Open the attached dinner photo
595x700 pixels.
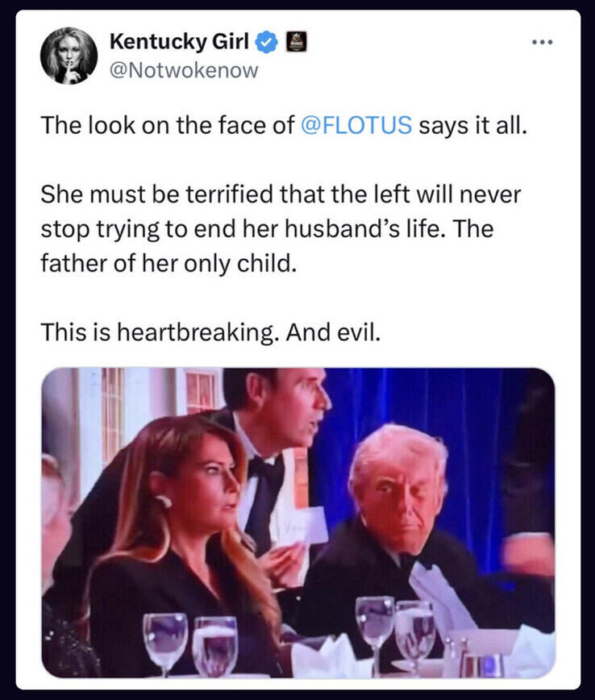(297, 523)
